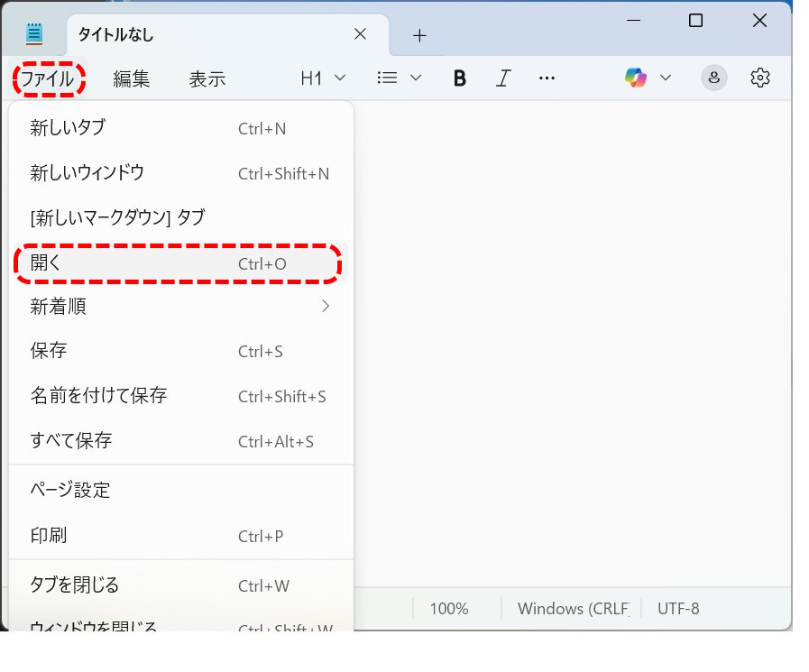Click the 100% zoom level indicator
The width and height of the screenshot is (809, 672).
[x=448, y=609]
